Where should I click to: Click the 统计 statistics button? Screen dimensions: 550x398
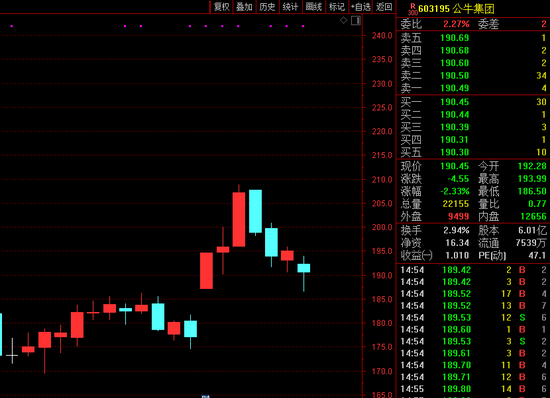[x=290, y=7]
